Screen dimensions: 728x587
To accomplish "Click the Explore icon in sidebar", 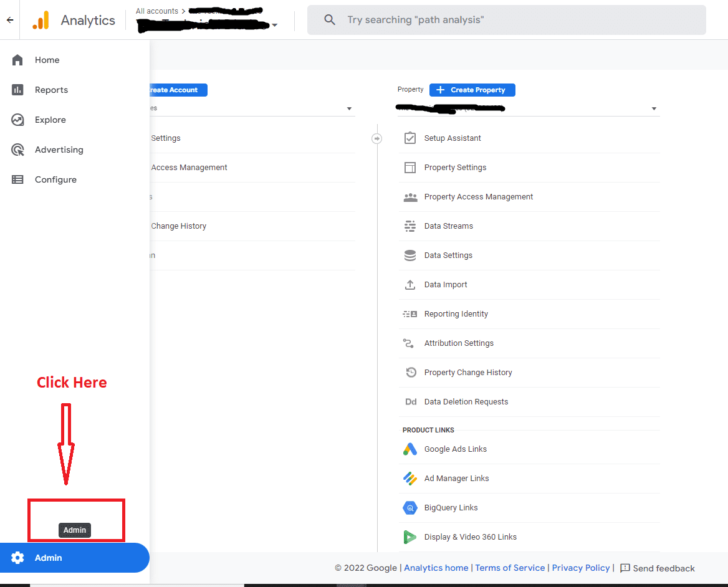I will click(x=17, y=120).
